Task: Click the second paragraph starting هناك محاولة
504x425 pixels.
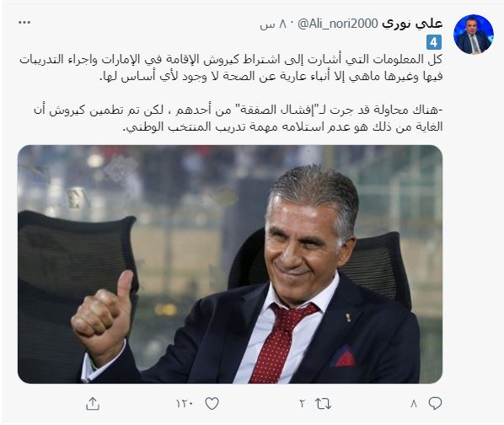Action: (x=239, y=119)
